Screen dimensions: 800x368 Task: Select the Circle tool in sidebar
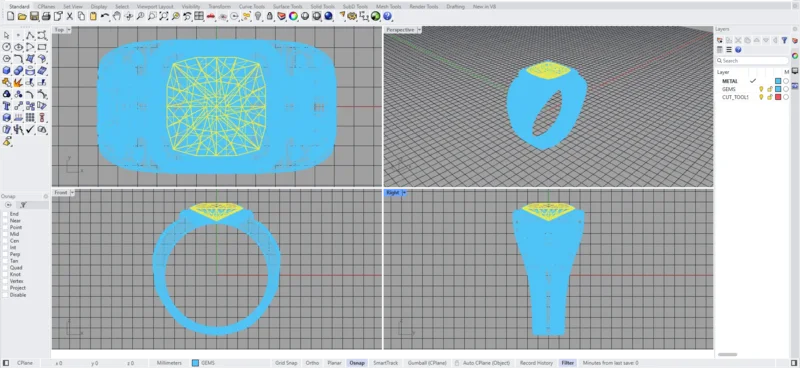(x=7, y=47)
